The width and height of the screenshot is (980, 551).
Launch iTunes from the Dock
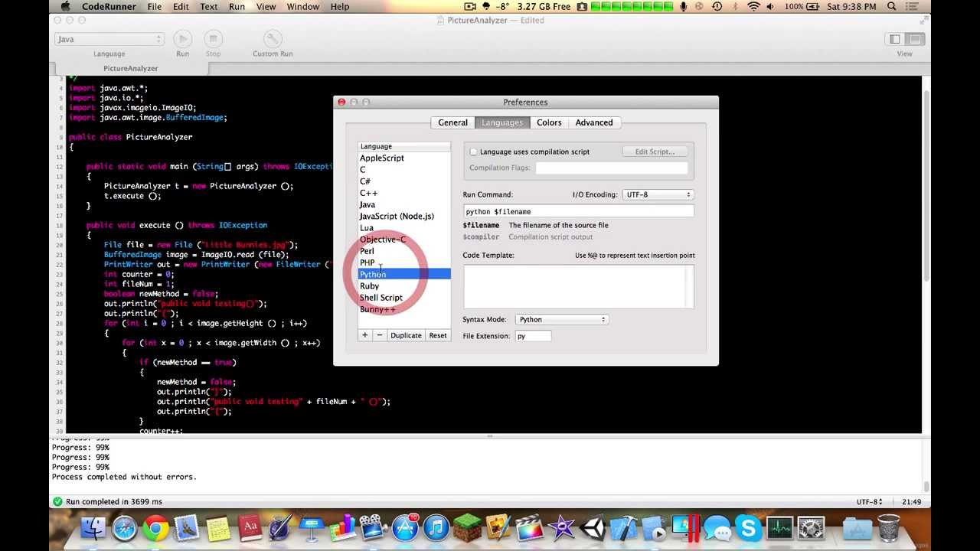(x=436, y=528)
